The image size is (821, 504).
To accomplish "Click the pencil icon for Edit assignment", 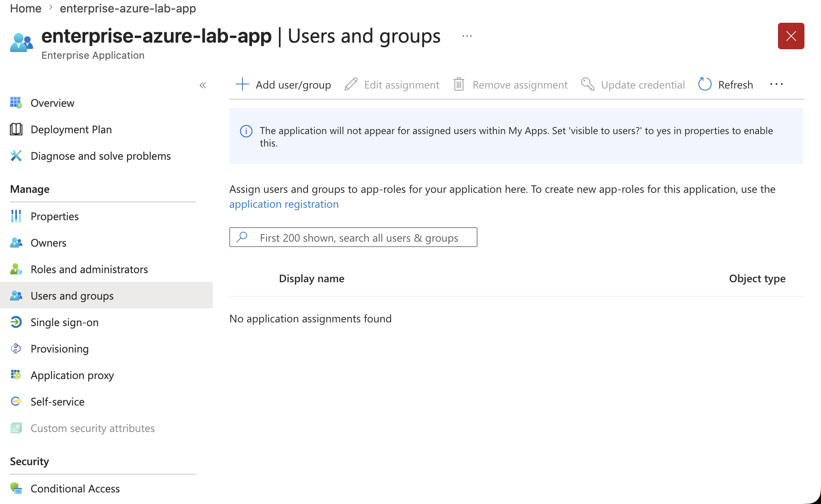I will pos(351,84).
